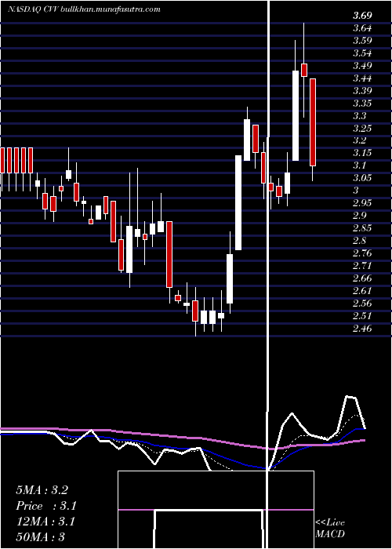The height and width of the screenshot is (549, 392).
Task: Click the 3.25 price level label
Action: pyautogui.click(x=362, y=128)
